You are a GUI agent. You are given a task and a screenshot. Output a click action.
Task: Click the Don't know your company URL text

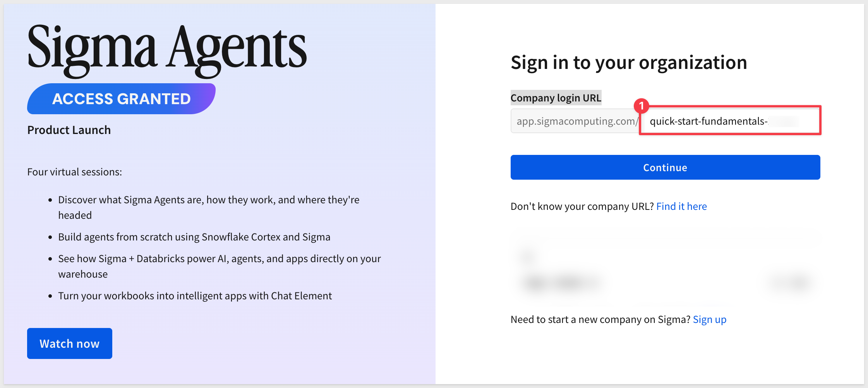tap(582, 206)
